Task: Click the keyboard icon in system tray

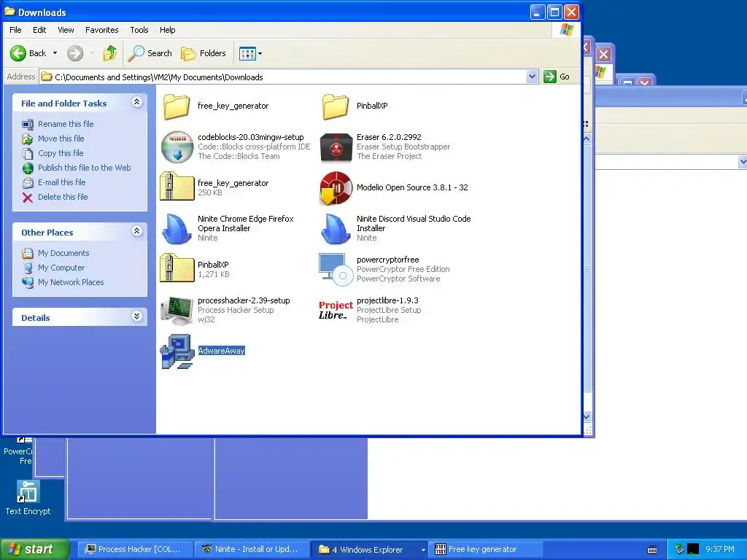Action: [652, 550]
